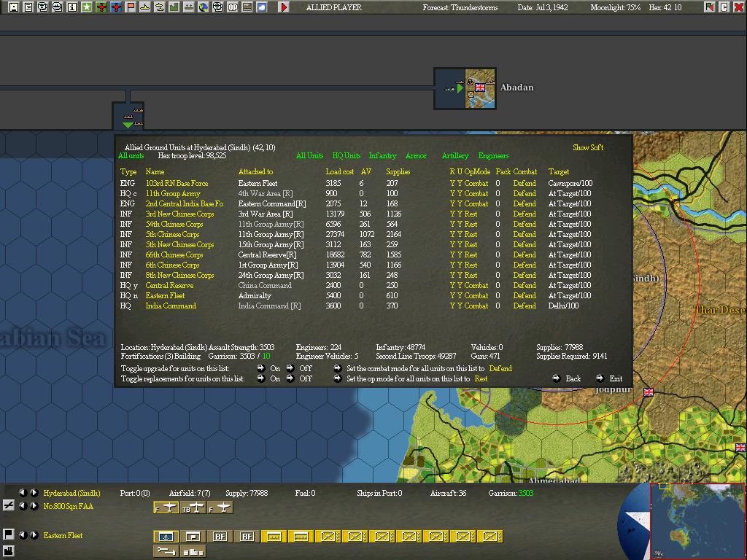Click the green flag with red arrow icon
The width and height of the screenshot is (747, 560).
(709, 7)
